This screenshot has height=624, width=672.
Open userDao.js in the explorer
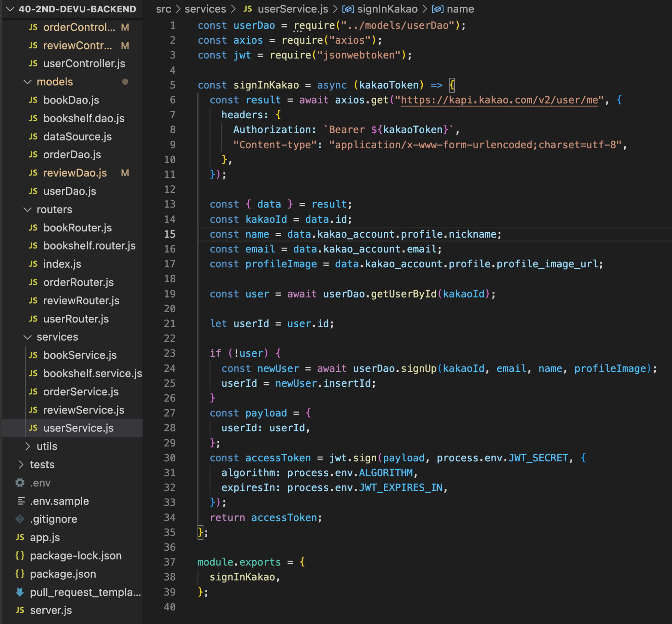70,191
